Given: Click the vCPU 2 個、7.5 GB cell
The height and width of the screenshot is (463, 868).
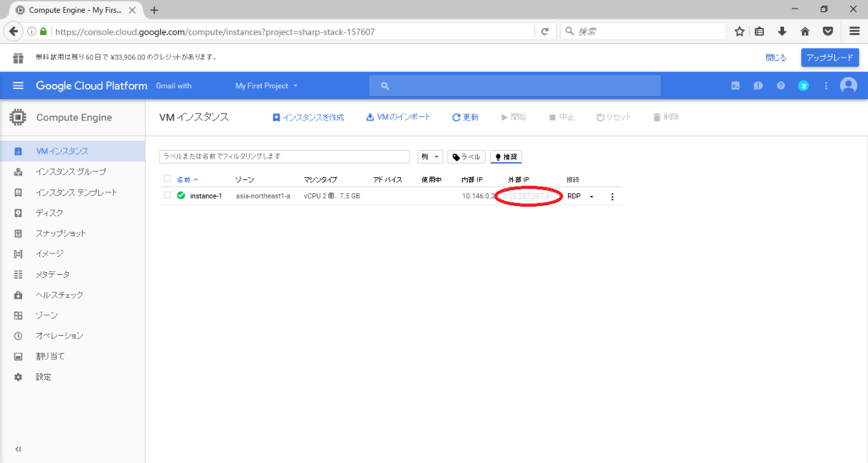Looking at the screenshot, I should 331,196.
